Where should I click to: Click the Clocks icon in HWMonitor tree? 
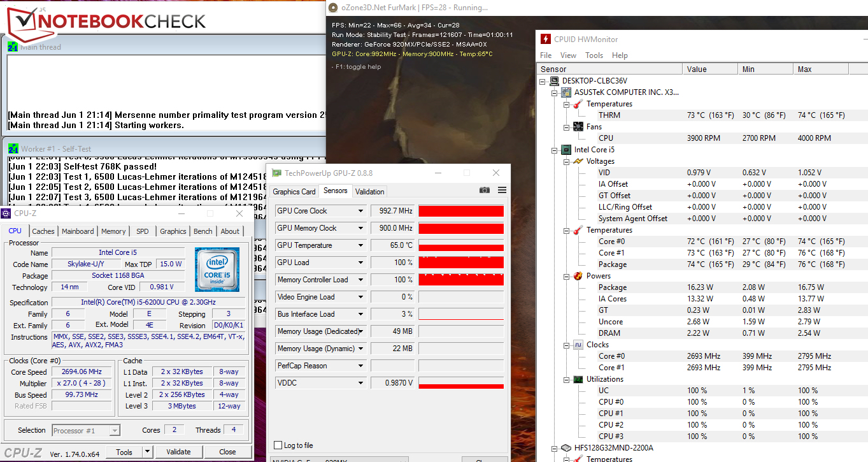coord(578,345)
